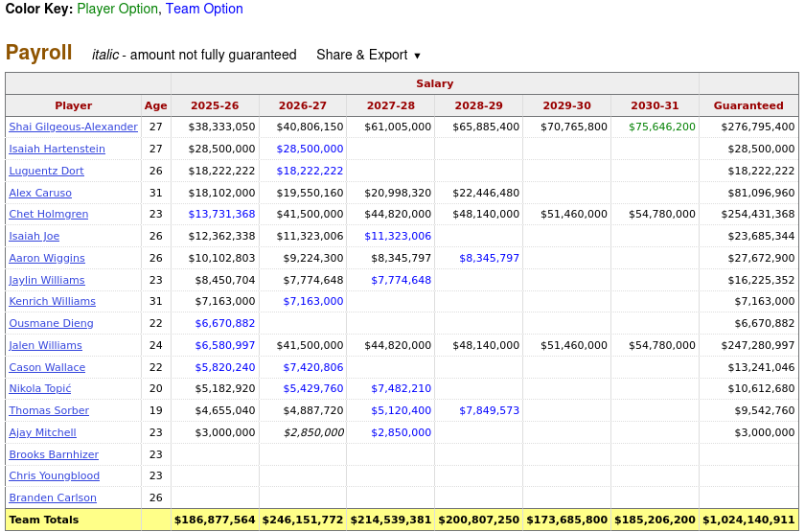Open Ajay Mitchell player link
This screenshot has width=805, height=532.
tap(42, 433)
